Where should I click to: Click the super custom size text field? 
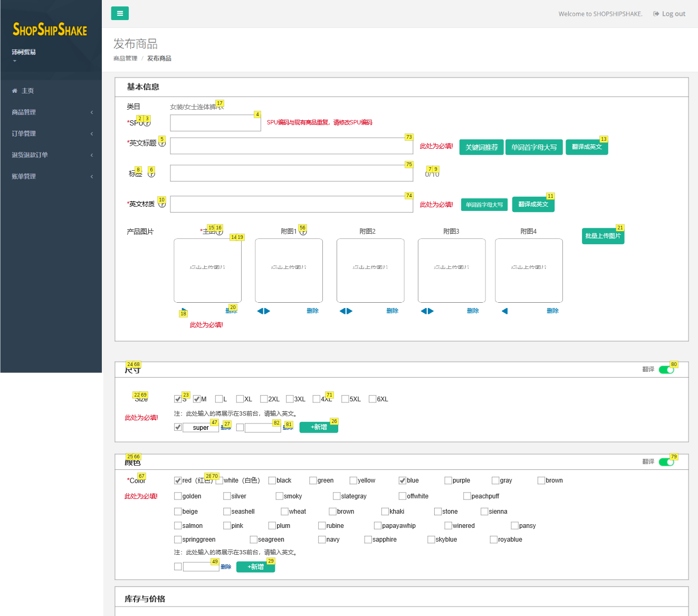(200, 428)
